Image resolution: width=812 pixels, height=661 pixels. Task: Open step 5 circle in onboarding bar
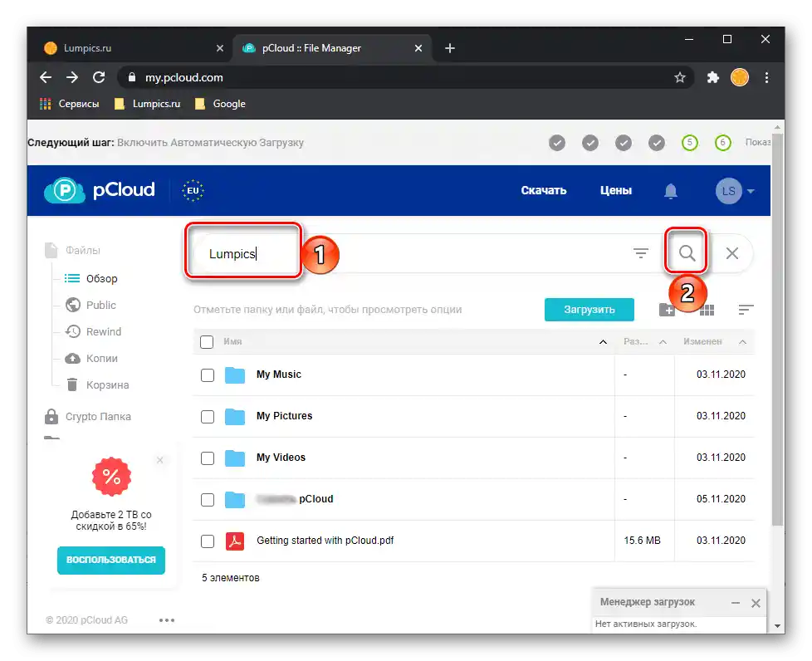click(x=689, y=143)
